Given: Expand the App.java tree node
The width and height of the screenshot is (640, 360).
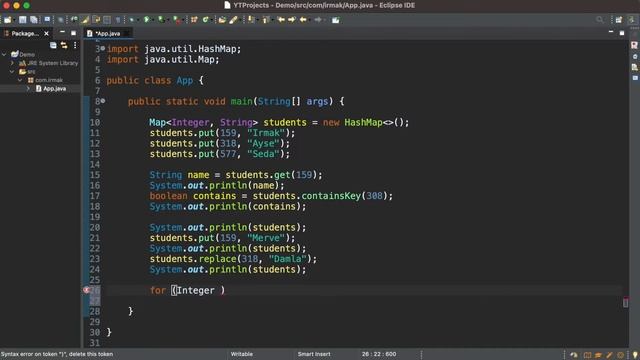Looking at the screenshot, I should [x=28, y=89].
